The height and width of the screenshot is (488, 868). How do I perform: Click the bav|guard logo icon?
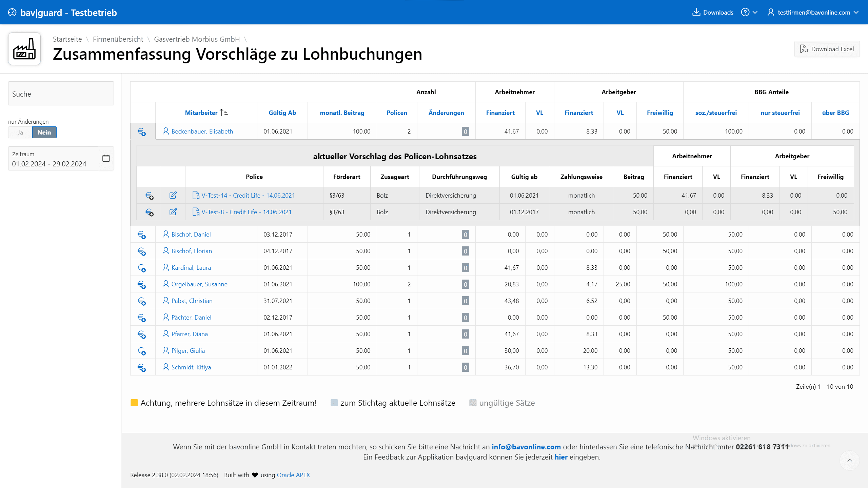coord(12,13)
